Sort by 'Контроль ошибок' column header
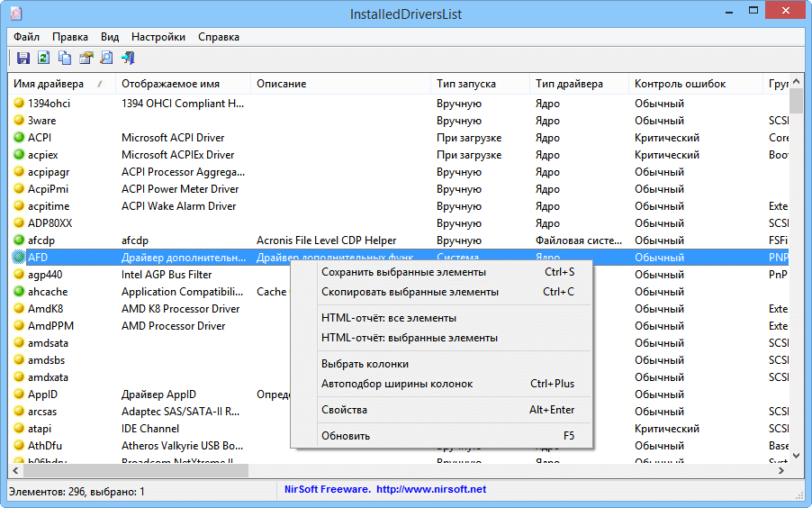Viewport: 812px width, 508px height. tap(680, 84)
